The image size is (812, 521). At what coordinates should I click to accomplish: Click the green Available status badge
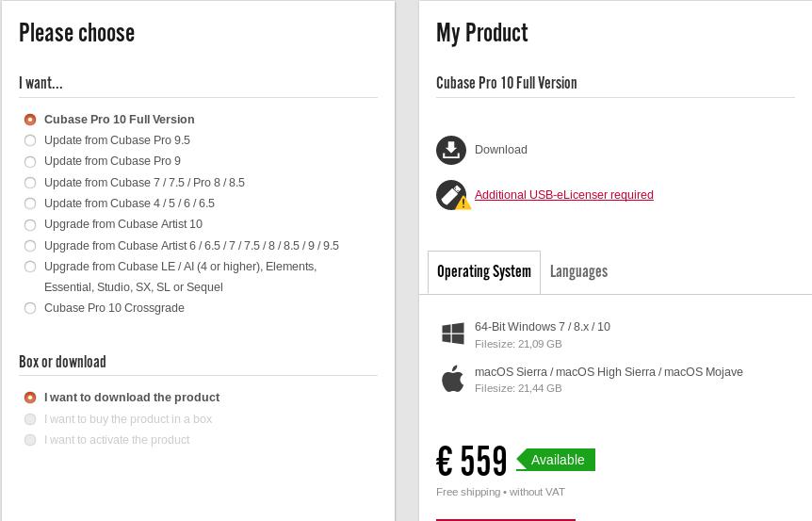(558, 460)
